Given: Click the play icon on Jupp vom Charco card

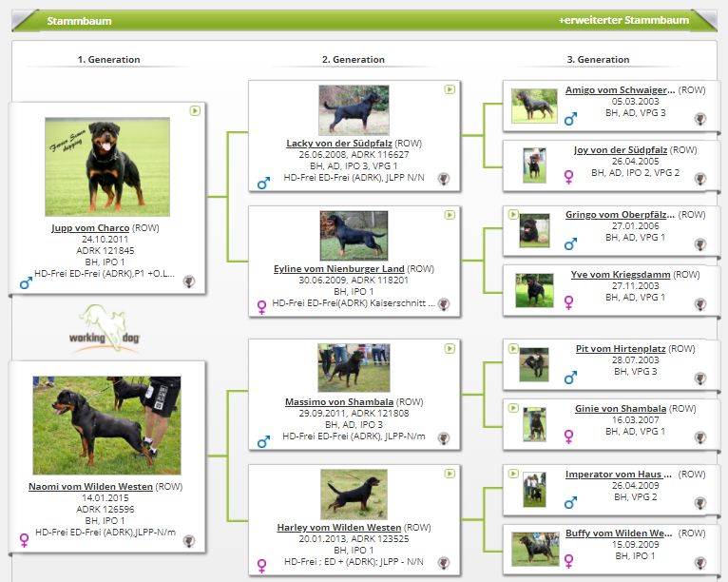Looking at the screenshot, I should point(194,110).
